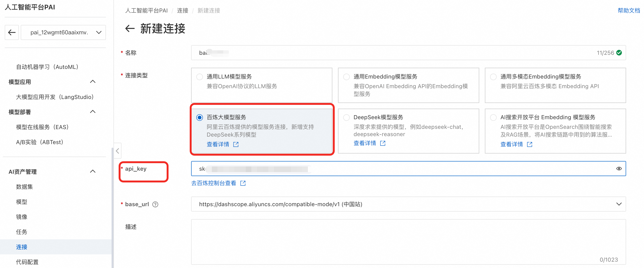
Task: Open 模型在线服务（EAS） in sidebar
Action: pos(43,127)
